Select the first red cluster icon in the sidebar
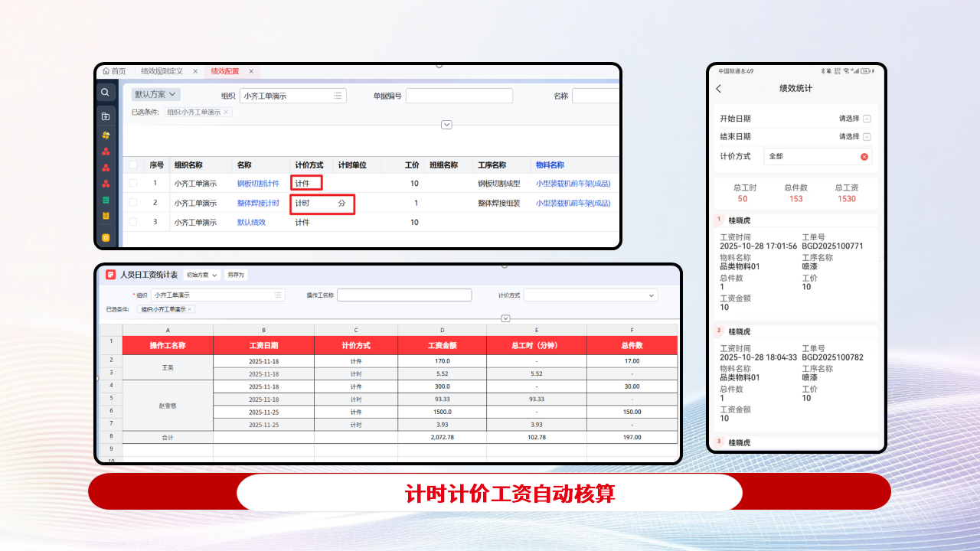 point(106,151)
